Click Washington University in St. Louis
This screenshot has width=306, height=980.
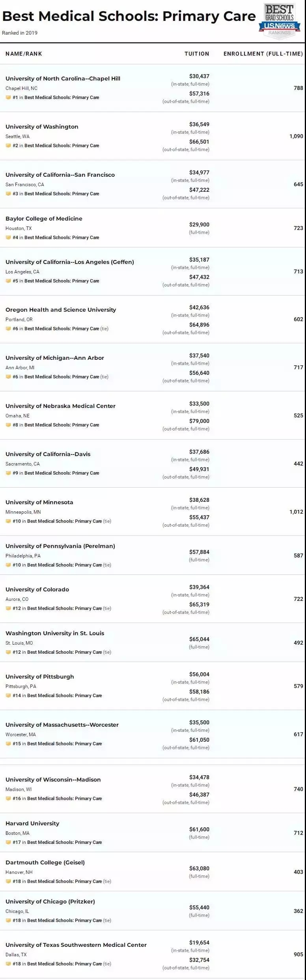[55, 633]
